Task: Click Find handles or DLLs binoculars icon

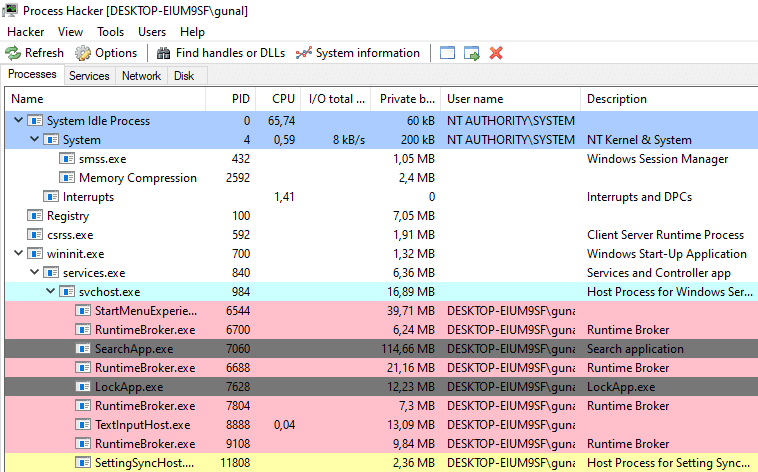Action: 163,53
